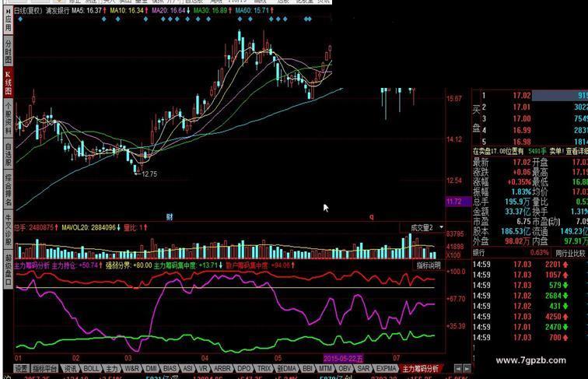
Task: Select the BOLL indicator tab
Action: pos(91,368)
